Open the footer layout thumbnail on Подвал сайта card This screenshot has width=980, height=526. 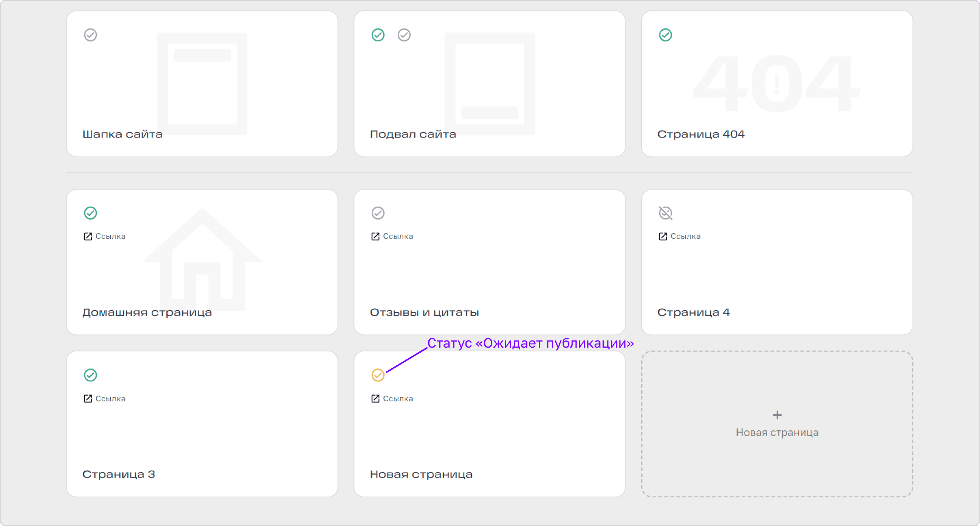click(490, 84)
